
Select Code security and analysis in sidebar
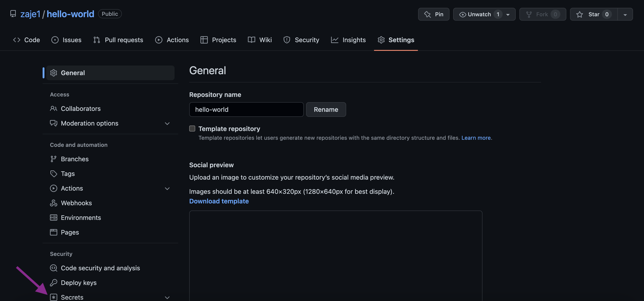coord(110,268)
